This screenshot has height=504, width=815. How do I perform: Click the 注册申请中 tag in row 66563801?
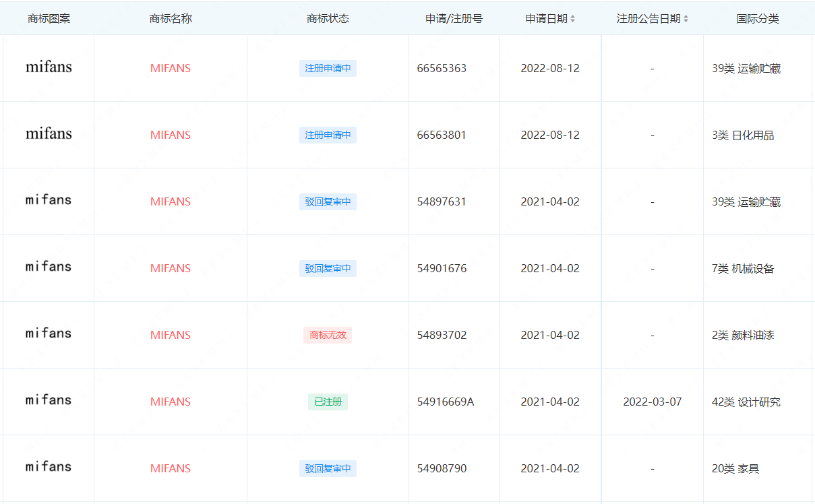point(328,135)
